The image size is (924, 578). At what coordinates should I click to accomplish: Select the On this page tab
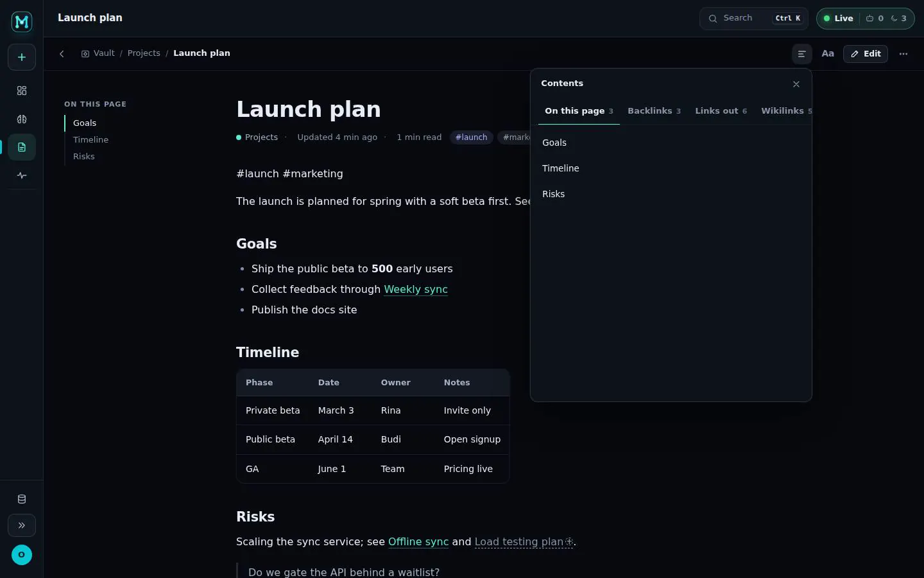click(x=579, y=111)
